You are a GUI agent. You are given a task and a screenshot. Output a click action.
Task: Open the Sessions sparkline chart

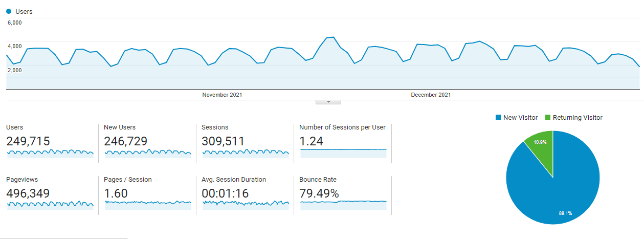coord(246,153)
